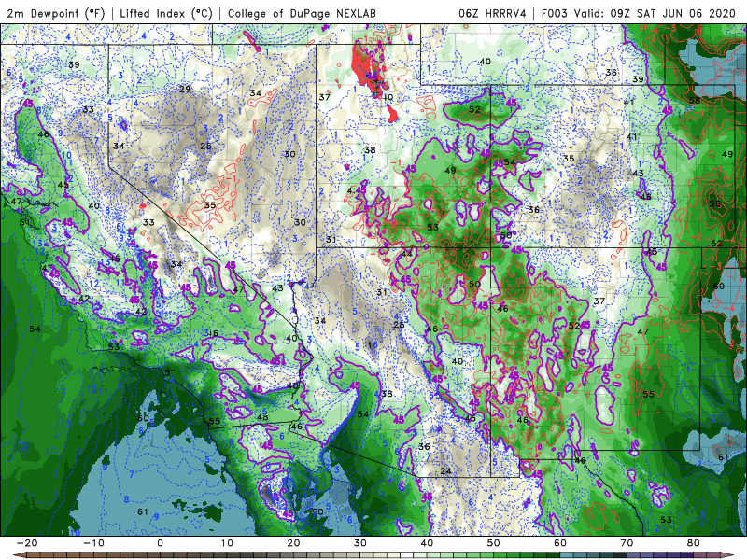Click the black dewpoint value 25 on the map
This screenshot has height=560, width=747.
pos(205,146)
